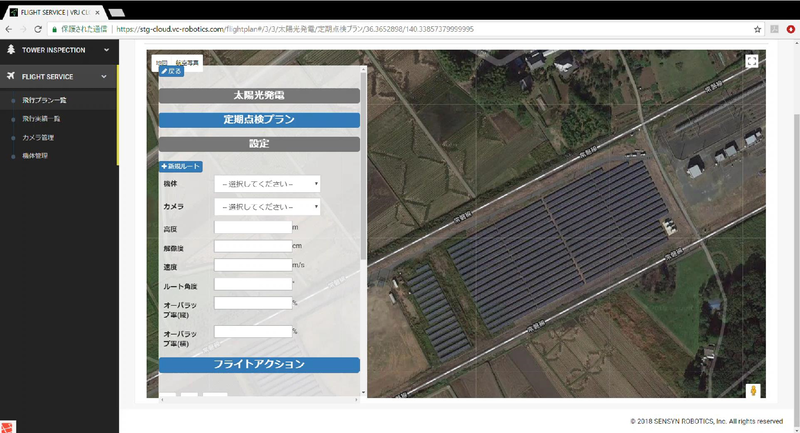The height and width of the screenshot is (433, 800).
Task: Click the browser back arrow
Action: tap(9, 29)
